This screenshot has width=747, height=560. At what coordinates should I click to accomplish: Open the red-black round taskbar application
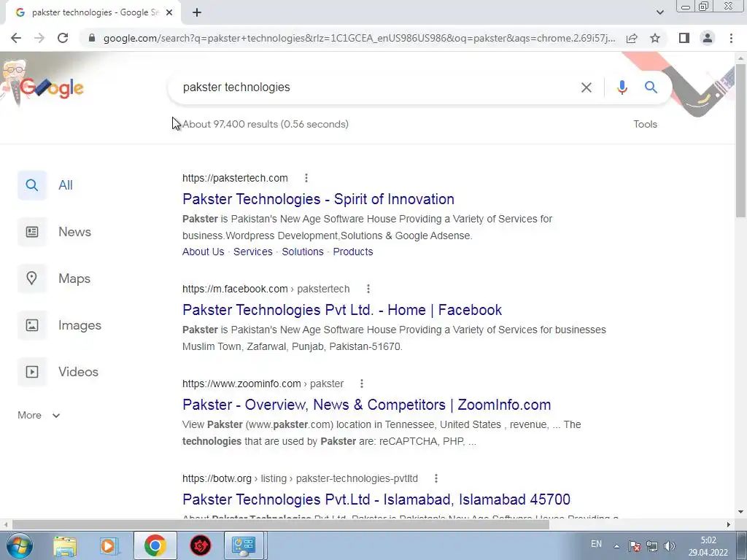click(201, 545)
